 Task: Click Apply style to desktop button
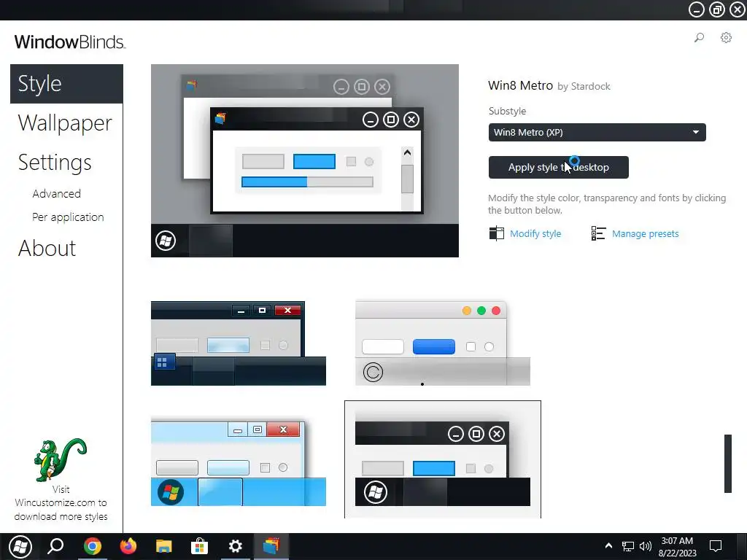pos(558,167)
